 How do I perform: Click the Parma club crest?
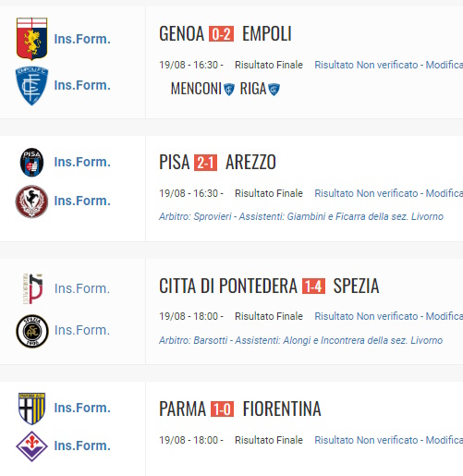pyautogui.click(x=32, y=409)
